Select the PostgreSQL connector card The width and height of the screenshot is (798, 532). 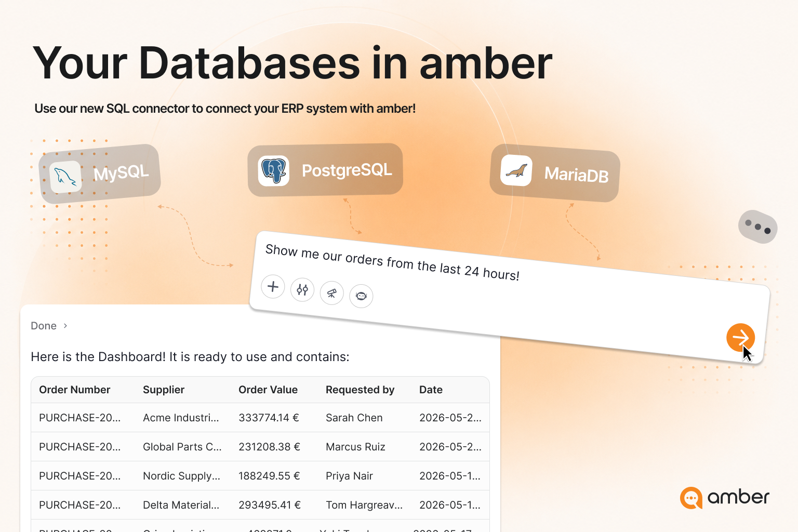pyautogui.click(x=325, y=170)
